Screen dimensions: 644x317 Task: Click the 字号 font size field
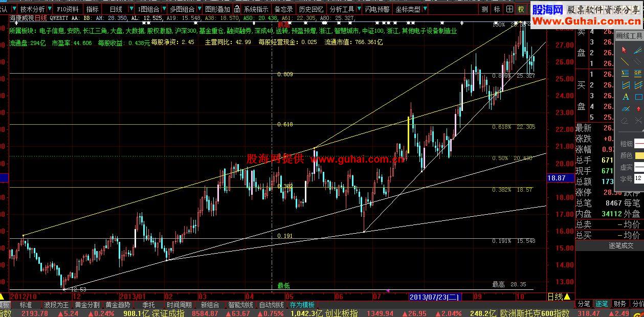pos(639,179)
